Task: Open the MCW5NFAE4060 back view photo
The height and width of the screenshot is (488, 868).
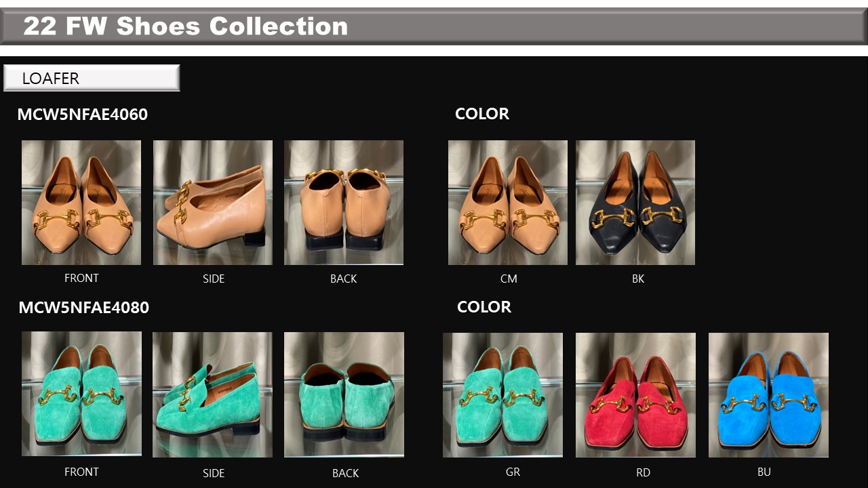Action: pyautogui.click(x=344, y=203)
